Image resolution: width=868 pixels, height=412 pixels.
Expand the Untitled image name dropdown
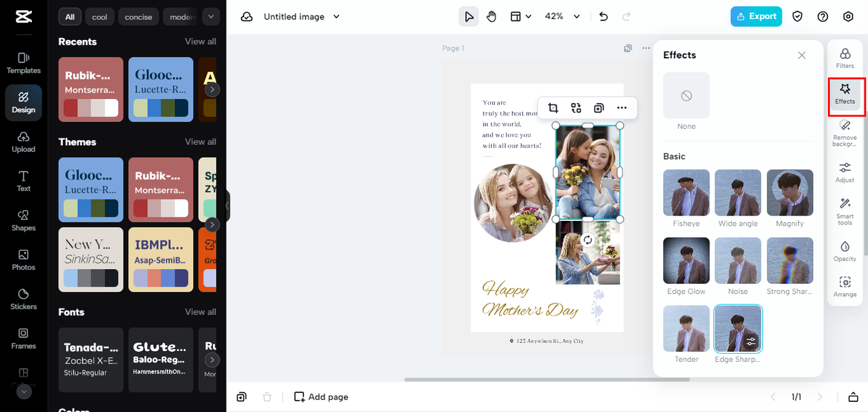pos(336,16)
